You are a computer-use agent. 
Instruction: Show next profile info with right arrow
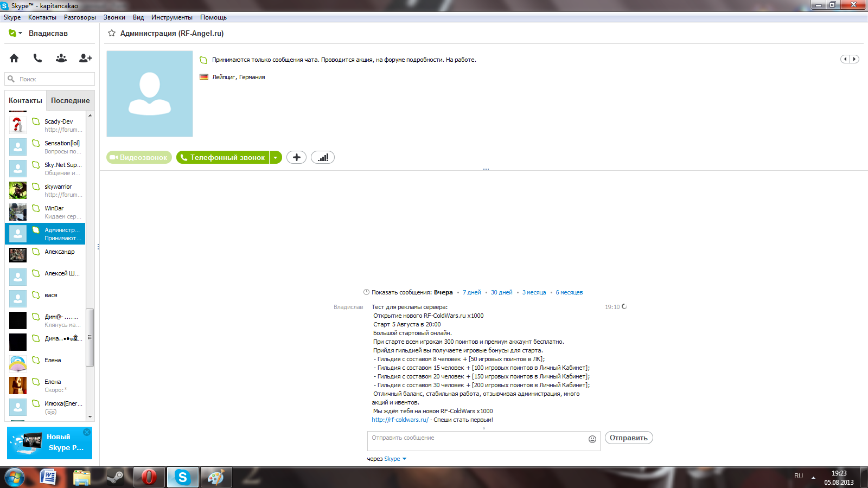click(854, 59)
